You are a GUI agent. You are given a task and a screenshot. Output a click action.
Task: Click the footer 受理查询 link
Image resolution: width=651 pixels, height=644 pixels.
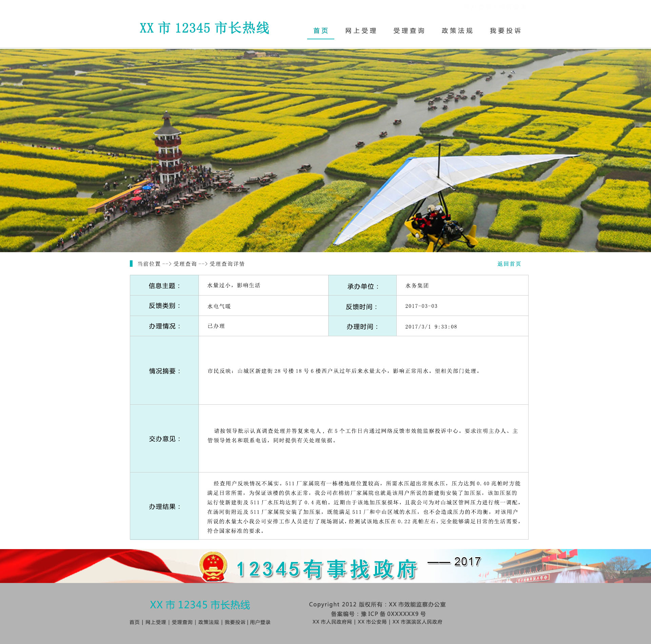(x=182, y=622)
